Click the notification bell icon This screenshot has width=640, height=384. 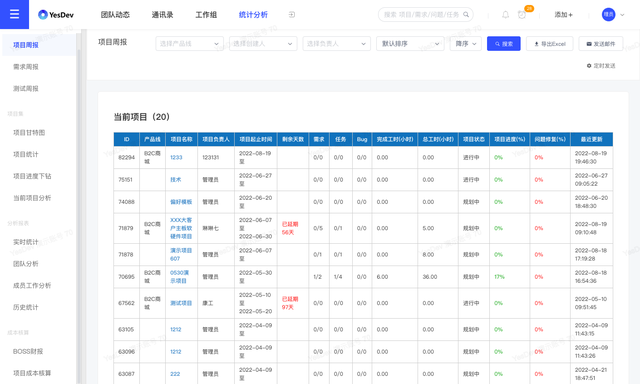click(505, 15)
